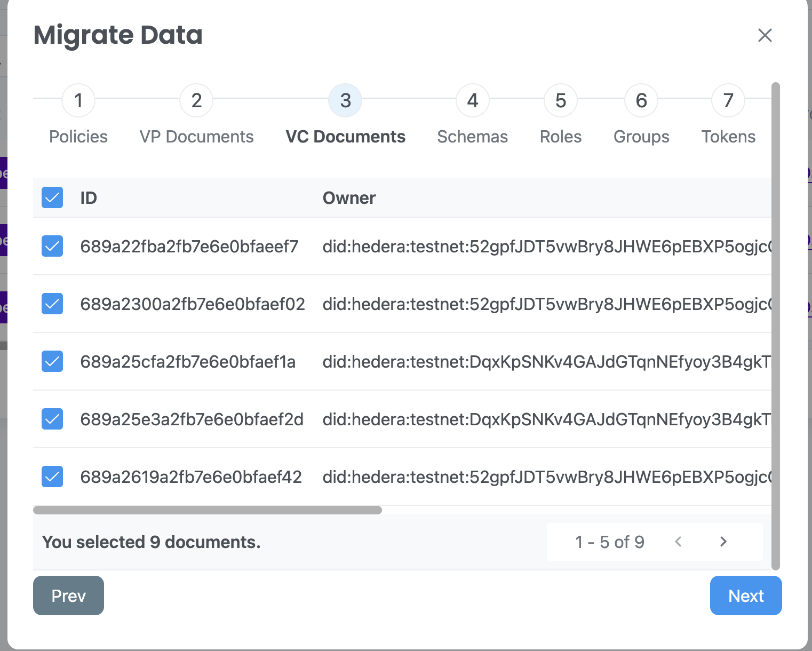Close the Migrate Data dialog
The image size is (812, 651).
point(765,35)
